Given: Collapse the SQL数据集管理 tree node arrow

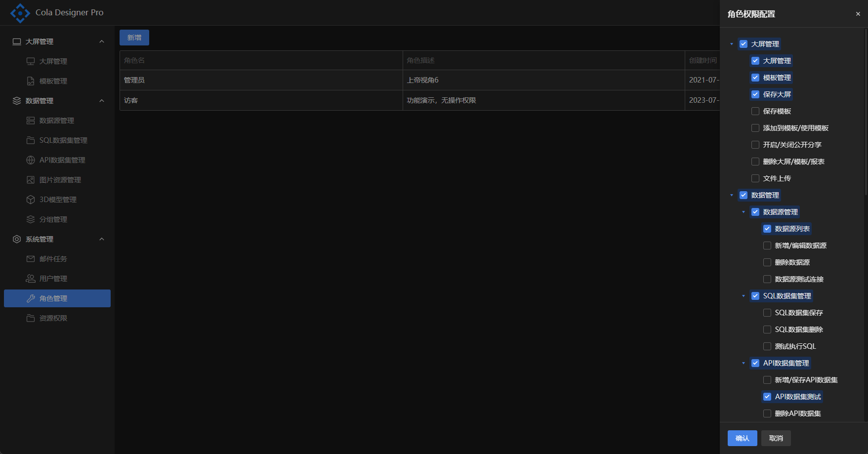Looking at the screenshot, I should (744, 296).
